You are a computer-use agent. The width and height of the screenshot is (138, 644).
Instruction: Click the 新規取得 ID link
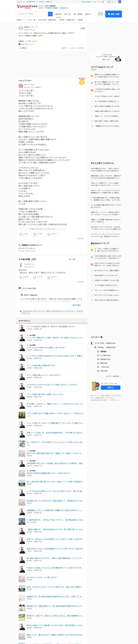pos(53,6)
